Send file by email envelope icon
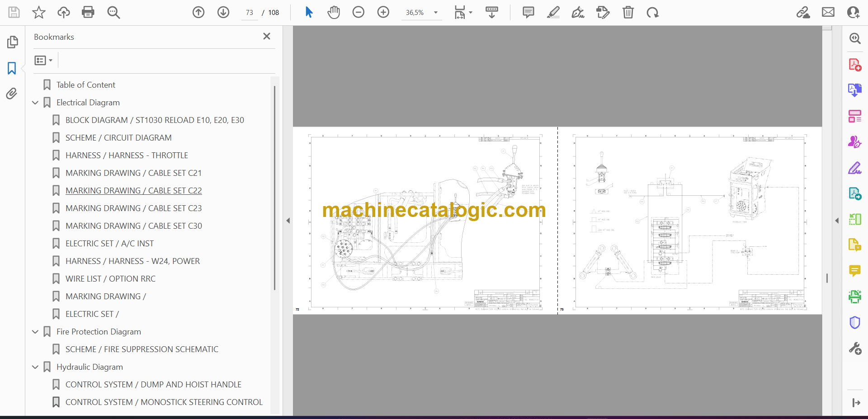The height and width of the screenshot is (419, 868). tap(828, 12)
